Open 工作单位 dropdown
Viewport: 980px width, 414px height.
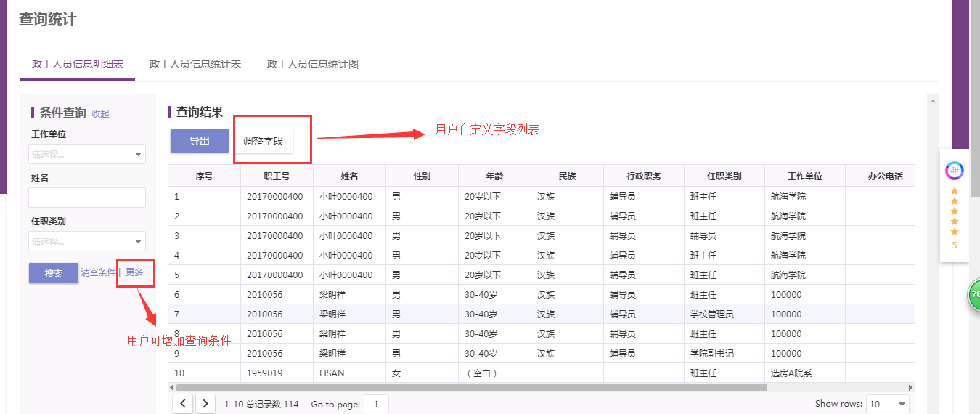pyautogui.click(x=87, y=154)
